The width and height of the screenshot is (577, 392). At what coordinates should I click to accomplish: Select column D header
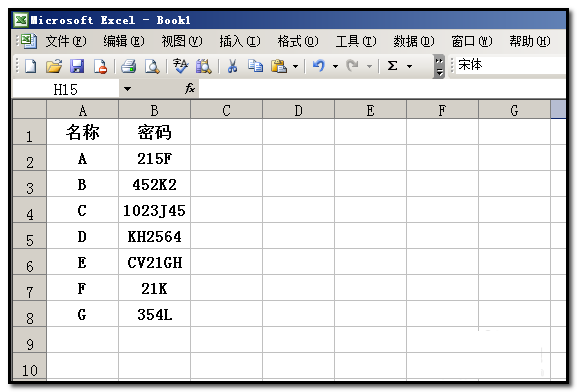298,110
